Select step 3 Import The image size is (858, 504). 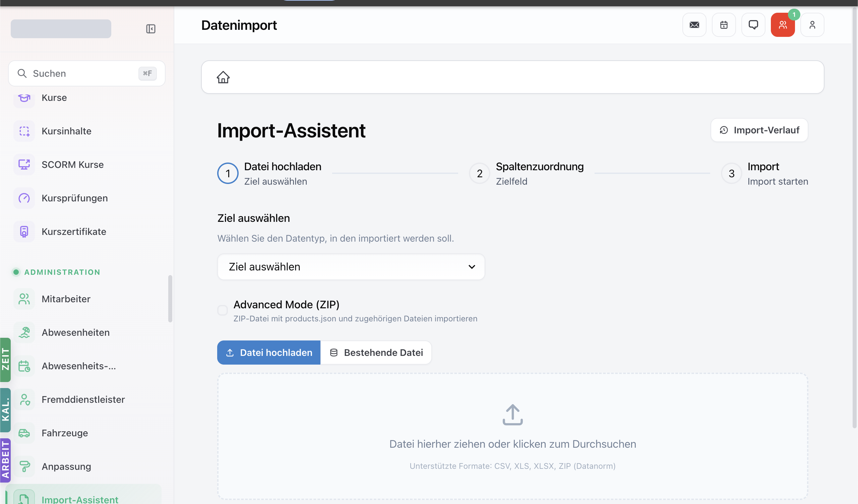click(x=764, y=174)
